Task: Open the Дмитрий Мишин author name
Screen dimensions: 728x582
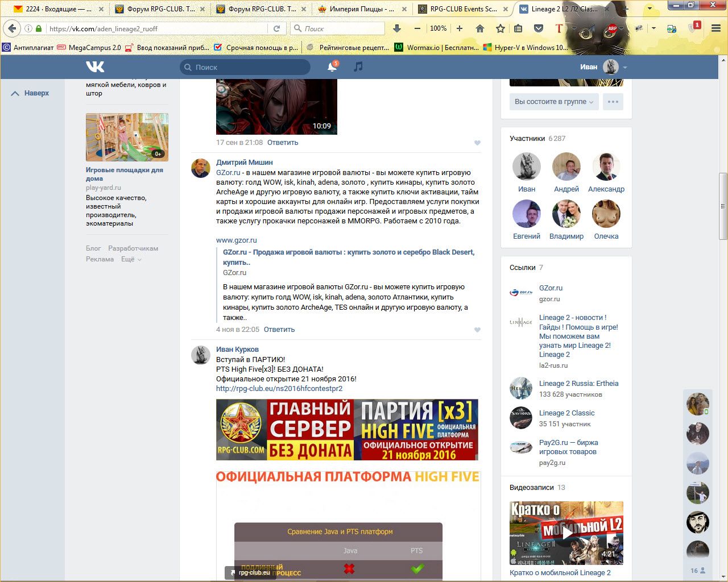Action: 245,163
